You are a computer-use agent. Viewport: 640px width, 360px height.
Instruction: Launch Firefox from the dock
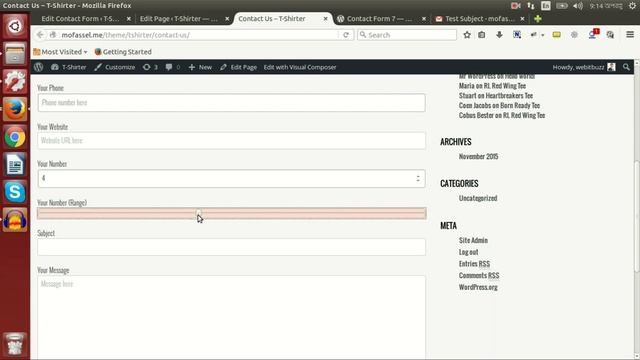[15, 109]
